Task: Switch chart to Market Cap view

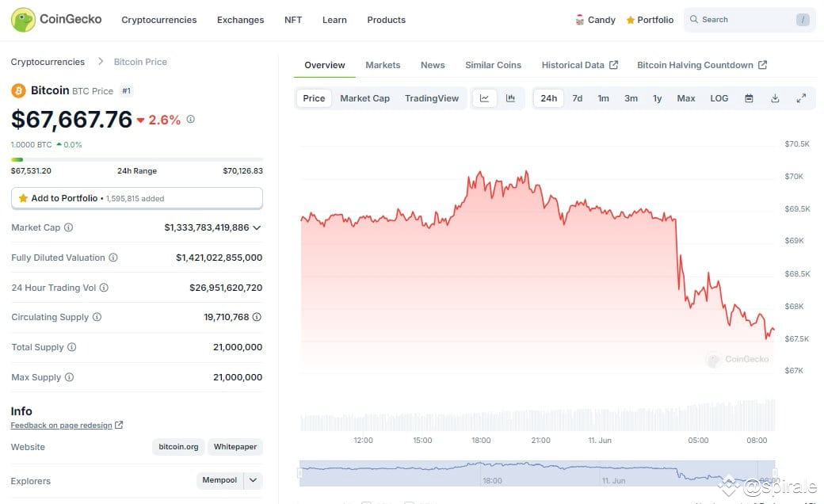Action: coord(364,98)
